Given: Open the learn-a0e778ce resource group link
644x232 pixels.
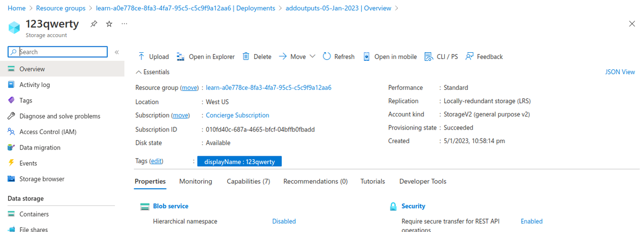Looking at the screenshot, I should point(269,87).
